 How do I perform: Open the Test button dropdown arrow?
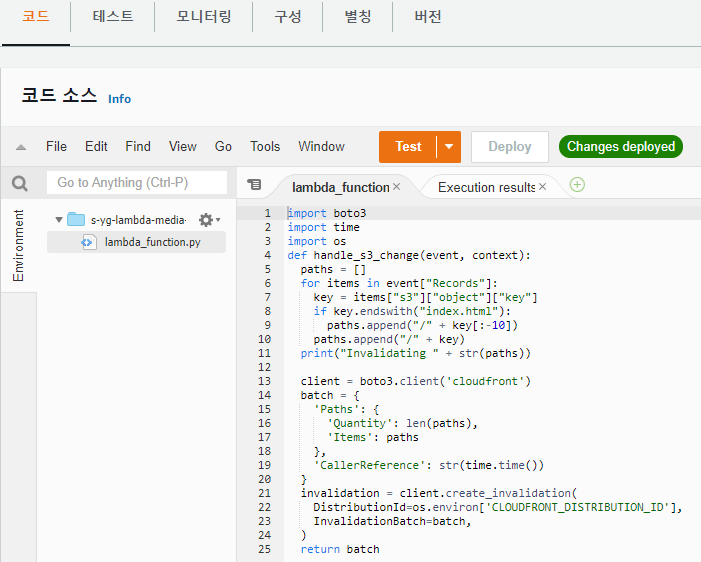pos(449,147)
